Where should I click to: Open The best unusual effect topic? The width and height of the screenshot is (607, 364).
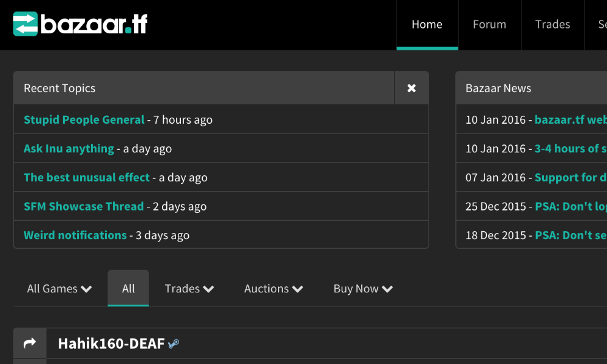[86, 178]
